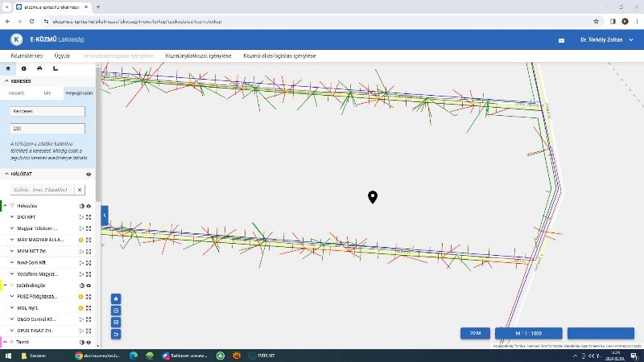644x362 pixels.
Task: Click the settlement field containing Kenderes
Action: coord(47,111)
